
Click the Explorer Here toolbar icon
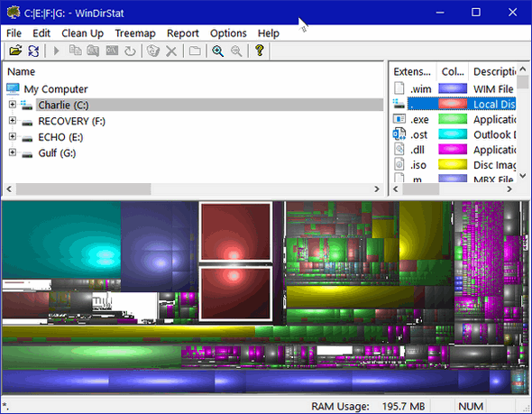point(93,51)
